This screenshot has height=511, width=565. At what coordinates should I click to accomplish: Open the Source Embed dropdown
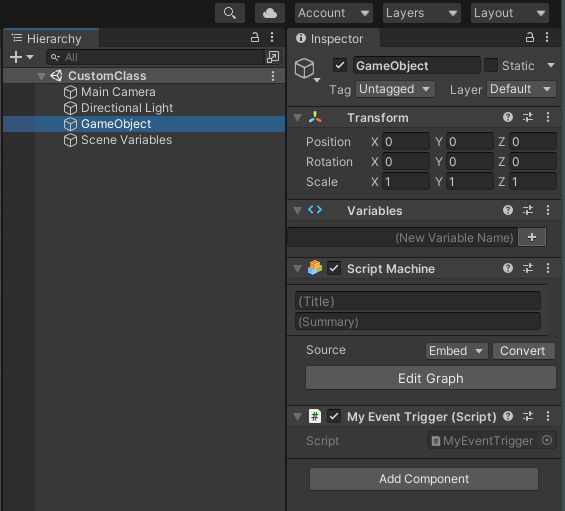pos(456,351)
